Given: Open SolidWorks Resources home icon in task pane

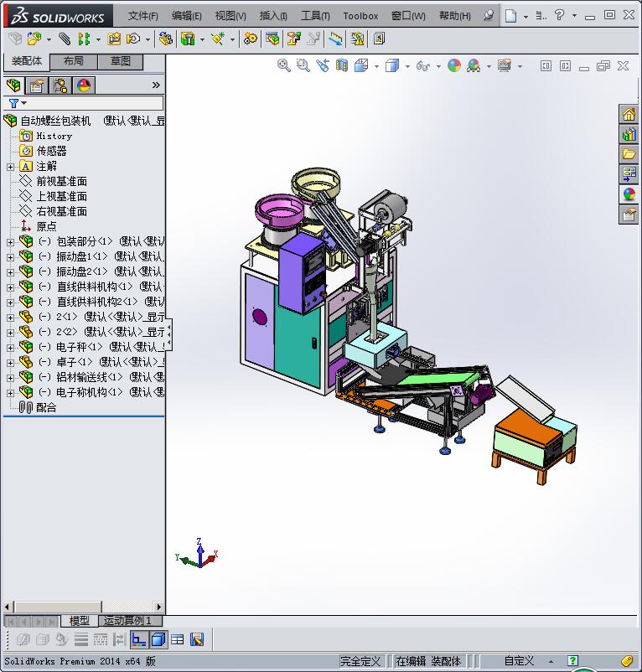Looking at the screenshot, I should pyautogui.click(x=629, y=114).
